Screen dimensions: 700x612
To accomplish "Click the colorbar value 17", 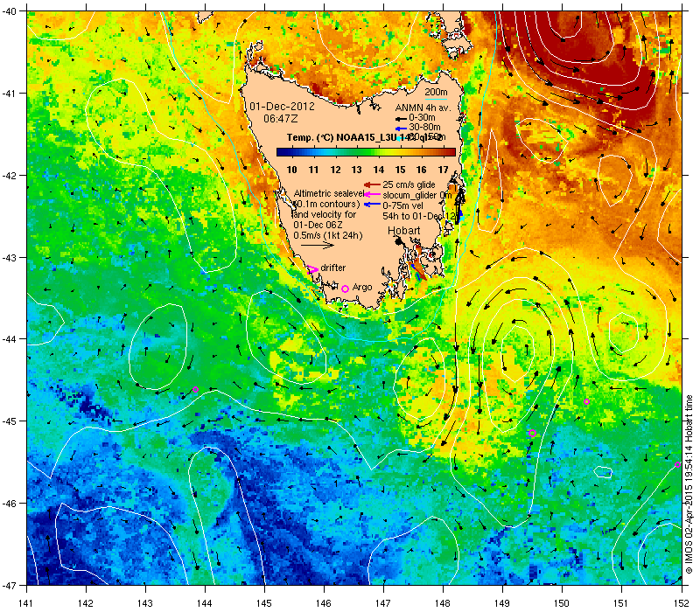I will [x=443, y=170].
